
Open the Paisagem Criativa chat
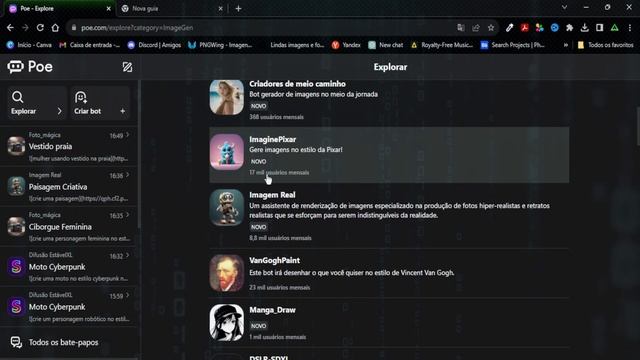click(x=69, y=186)
